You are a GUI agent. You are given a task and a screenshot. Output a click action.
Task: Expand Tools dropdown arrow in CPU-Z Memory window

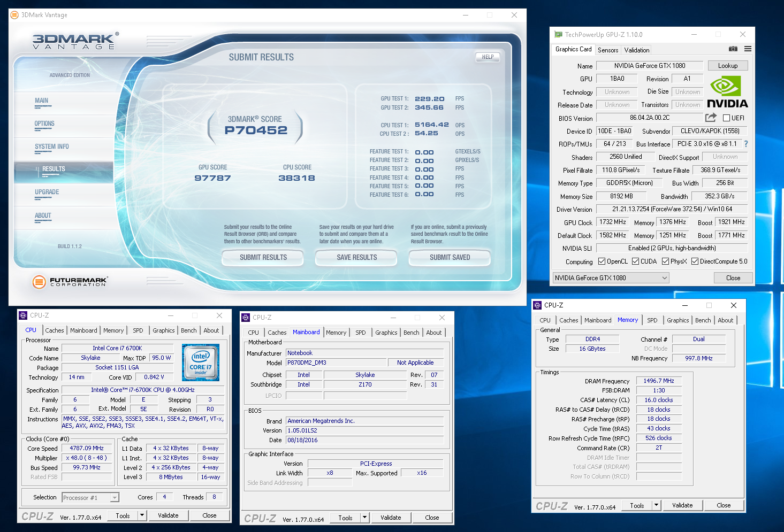pos(657,505)
